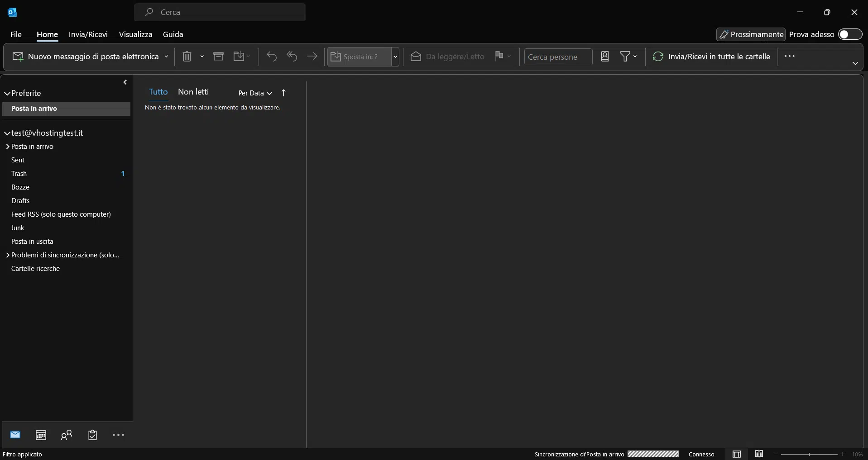Open the File menu
868x460 pixels.
tap(16, 34)
